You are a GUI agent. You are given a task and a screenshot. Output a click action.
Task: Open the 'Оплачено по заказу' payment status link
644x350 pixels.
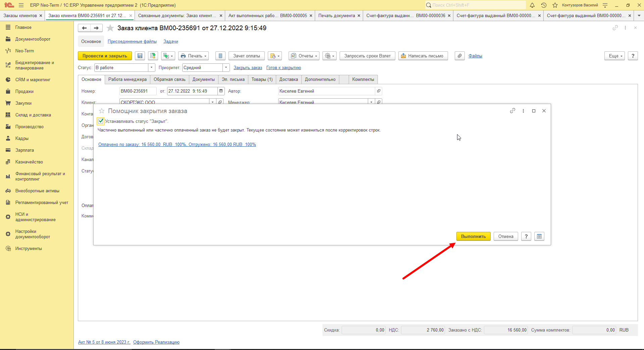click(177, 145)
